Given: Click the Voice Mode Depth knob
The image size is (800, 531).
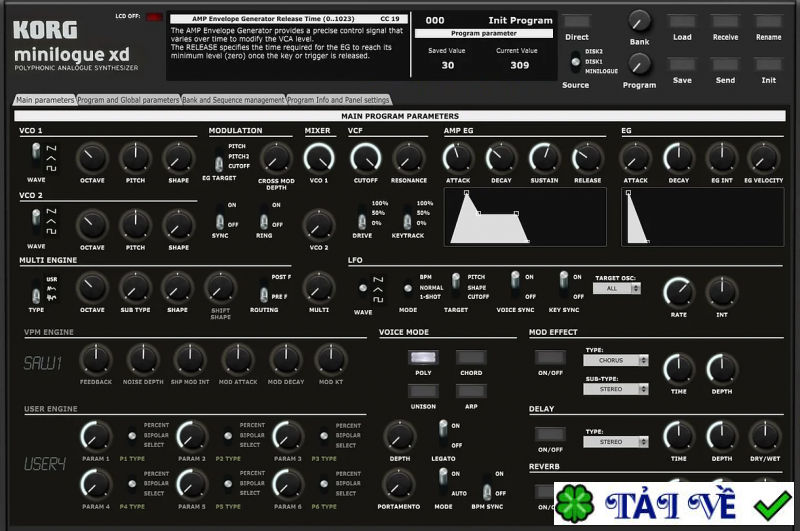Looking at the screenshot, I should pos(400,437).
